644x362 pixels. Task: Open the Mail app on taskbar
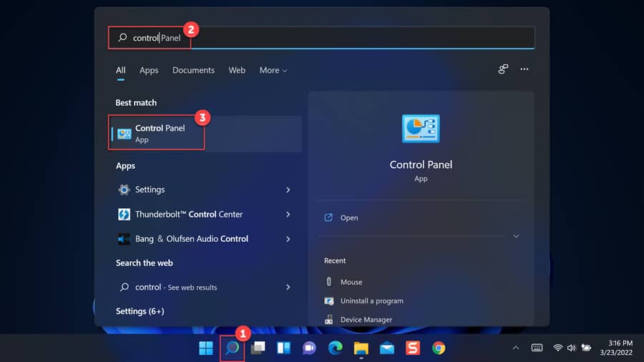click(387, 348)
